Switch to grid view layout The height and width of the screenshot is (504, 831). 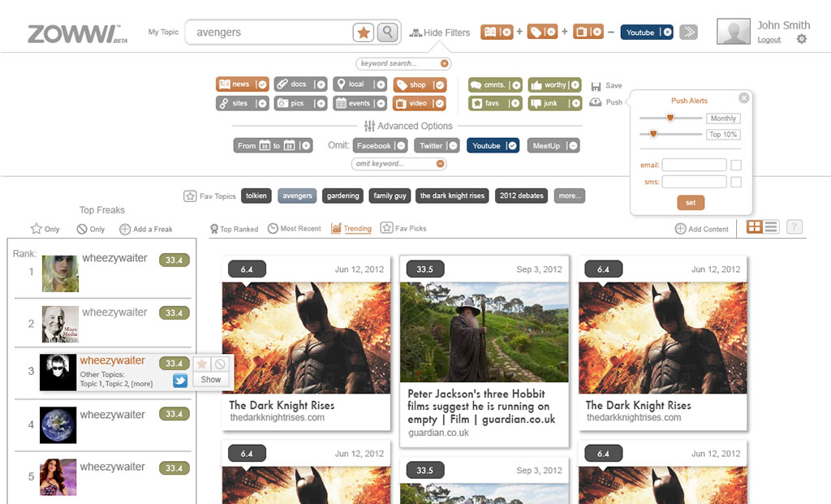[x=754, y=226]
